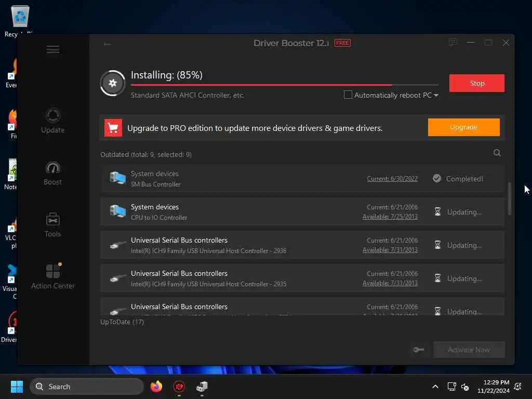Click the shopping cart icon in banner
Screen dimensions: 532x399
point(113,128)
